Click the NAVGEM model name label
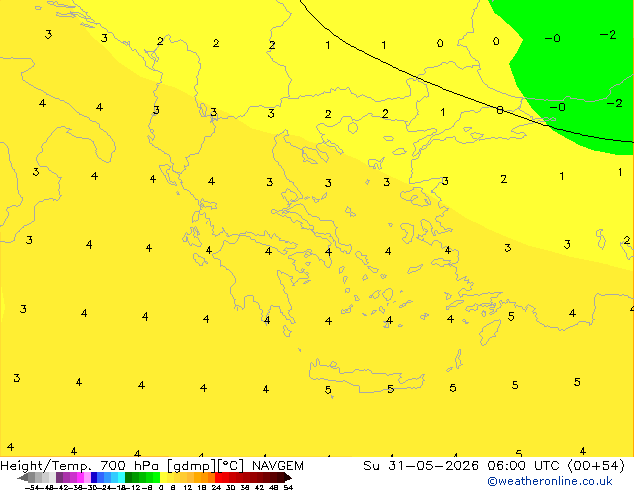 pyautogui.click(x=278, y=466)
